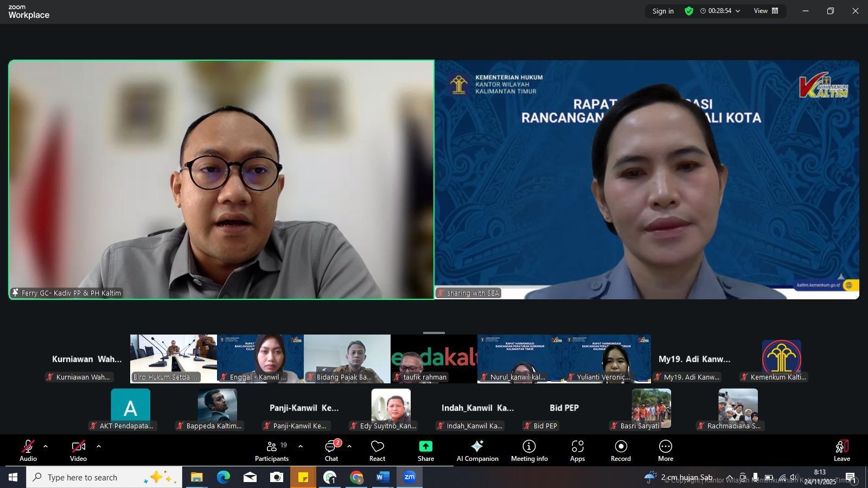
Task: Click the green Share screen icon
Action: tap(425, 446)
